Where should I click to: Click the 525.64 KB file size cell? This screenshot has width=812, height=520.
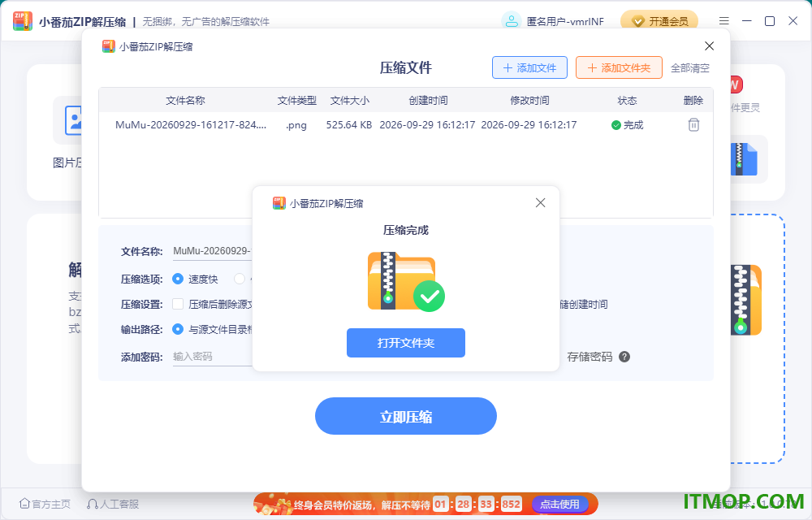pyautogui.click(x=349, y=125)
